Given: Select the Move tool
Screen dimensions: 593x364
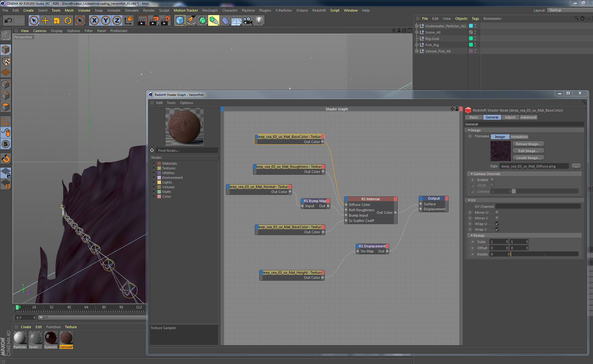Looking at the screenshot, I should click(45, 21).
